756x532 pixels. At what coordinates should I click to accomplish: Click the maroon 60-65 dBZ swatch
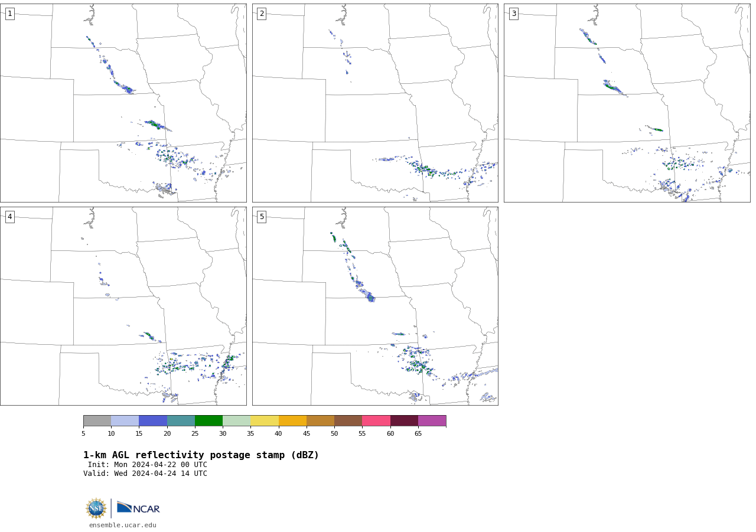tap(404, 421)
